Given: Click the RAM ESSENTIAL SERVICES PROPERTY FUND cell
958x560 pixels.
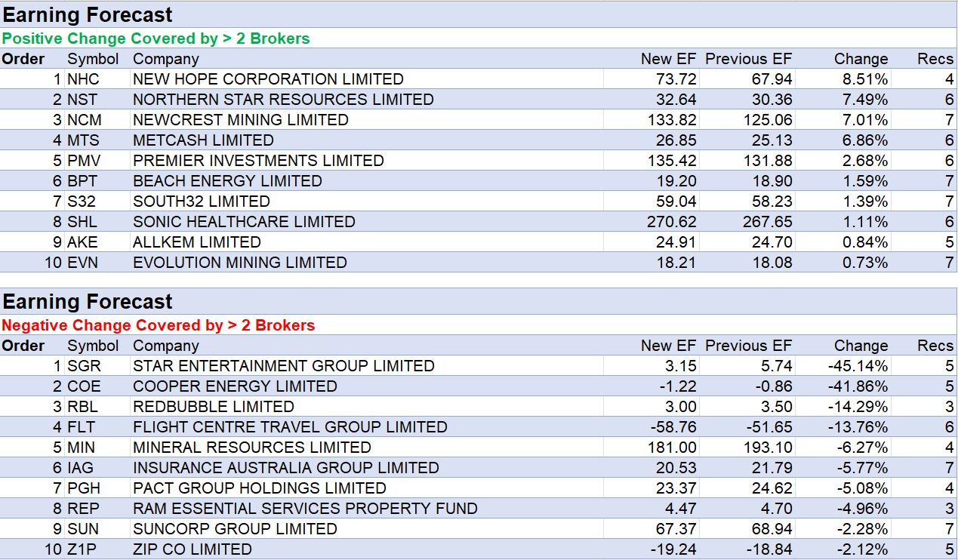Looking at the screenshot, I should tap(305, 509).
